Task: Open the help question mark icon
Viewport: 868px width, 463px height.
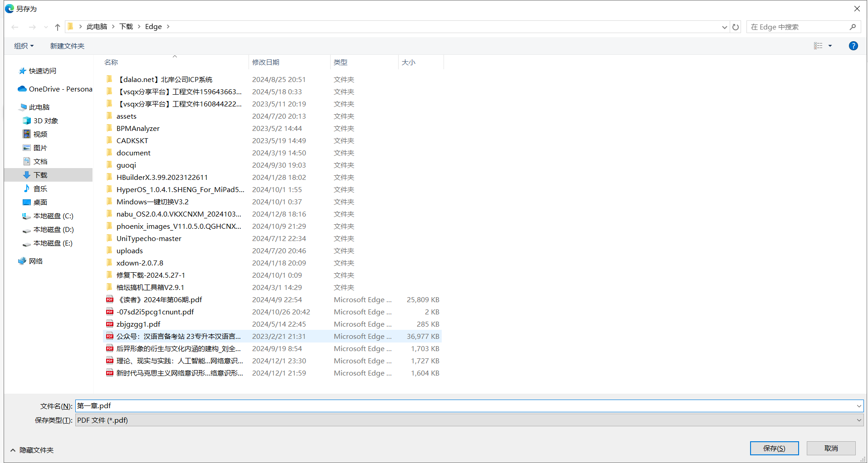Action: tap(853, 46)
